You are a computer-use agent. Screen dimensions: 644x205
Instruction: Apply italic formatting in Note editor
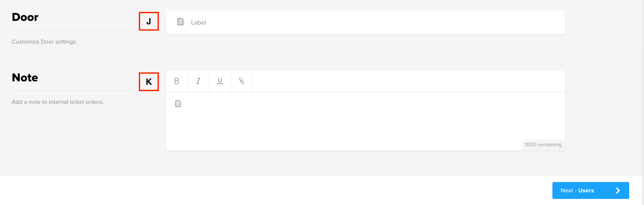[198, 81]
